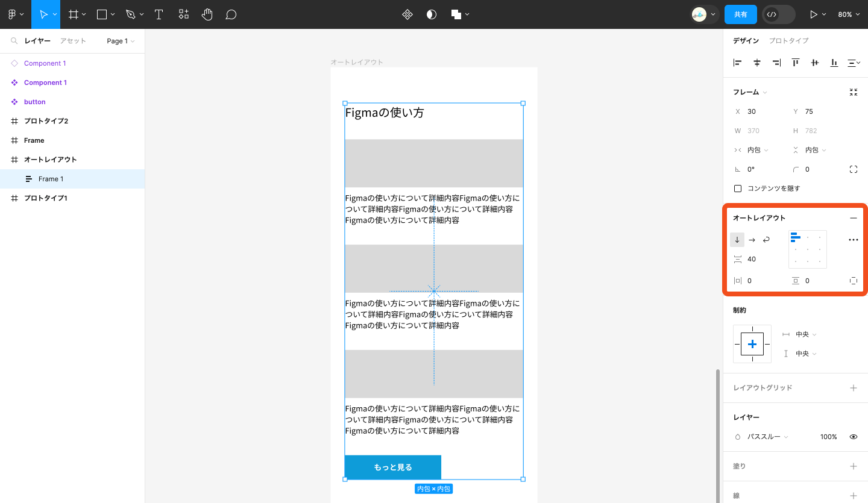Click the boolean union icon
The width and height of the screenshot is (868, 503).
(456, 14)
